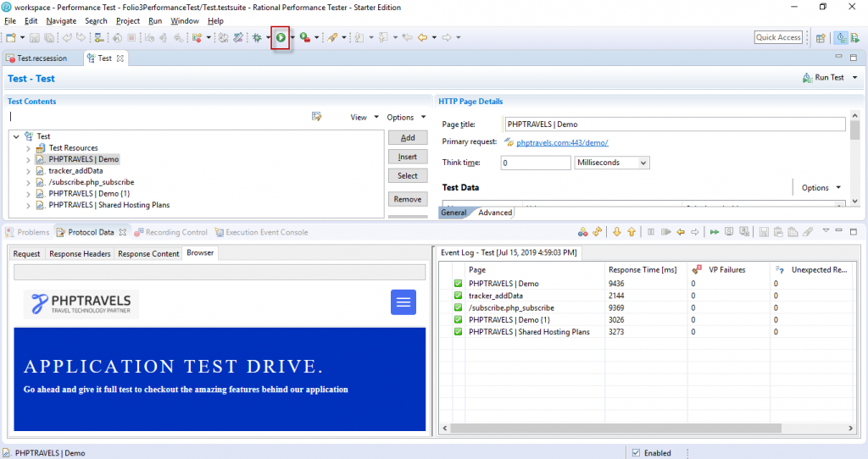Expand the /subscribe.php_subscribe tree node
Screen dimensions: 868x459
(x=28, y=182)
